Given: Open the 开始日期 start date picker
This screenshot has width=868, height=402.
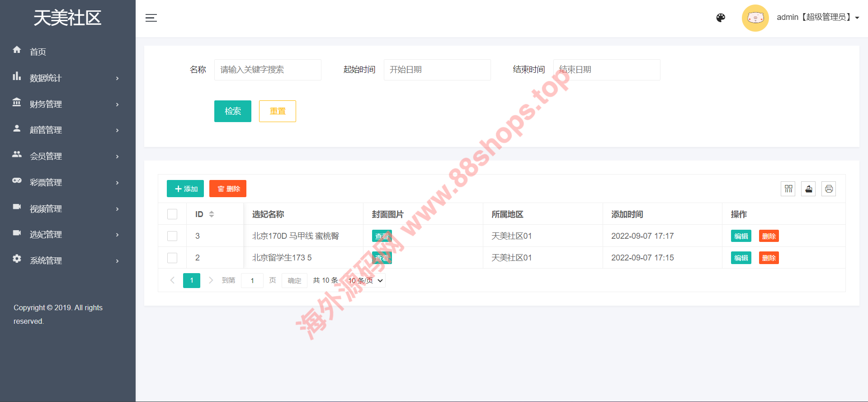Looking at the screenshot, I should coord(437,70).
